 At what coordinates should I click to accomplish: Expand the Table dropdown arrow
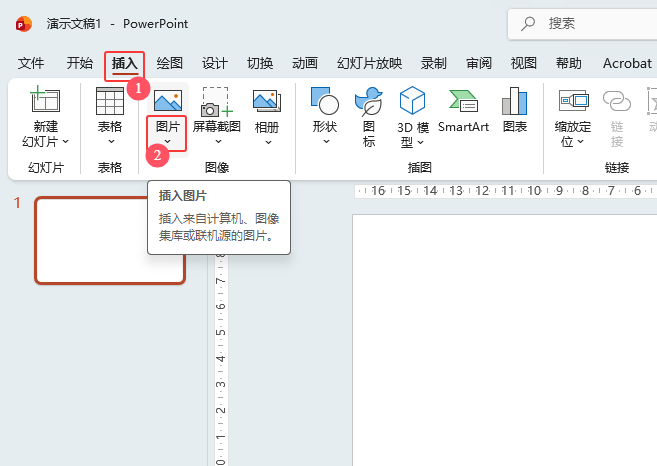(111, 142)
